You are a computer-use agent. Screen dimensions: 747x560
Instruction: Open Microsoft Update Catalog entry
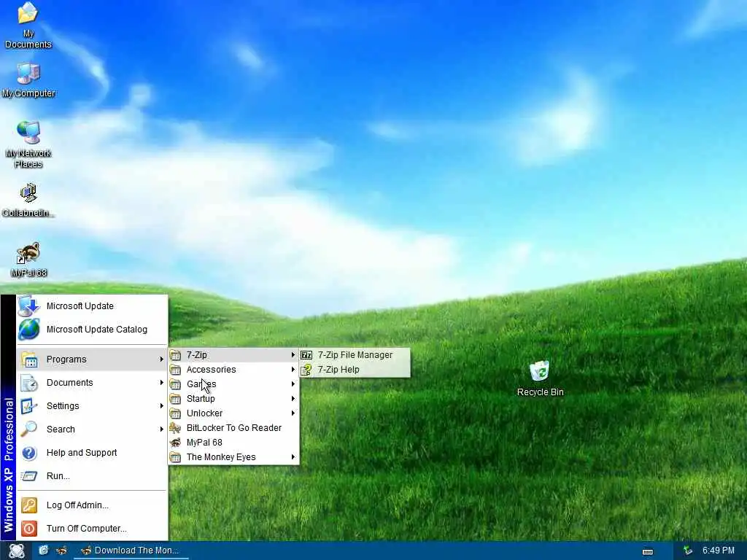pos(93,330)
